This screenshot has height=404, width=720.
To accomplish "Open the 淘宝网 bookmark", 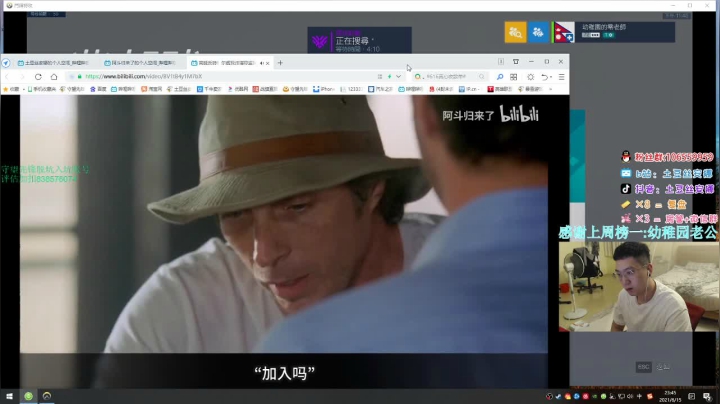I will point(152,89).
